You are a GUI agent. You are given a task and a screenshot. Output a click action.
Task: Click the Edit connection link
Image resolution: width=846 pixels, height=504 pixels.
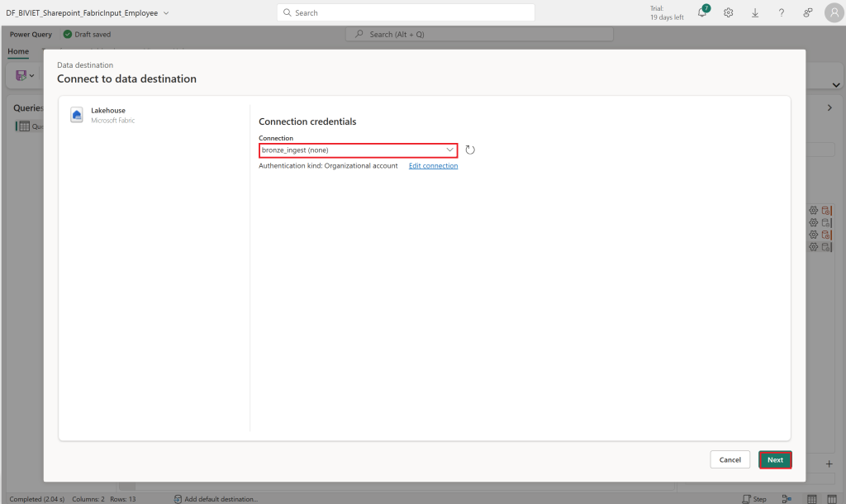(433, 166)
